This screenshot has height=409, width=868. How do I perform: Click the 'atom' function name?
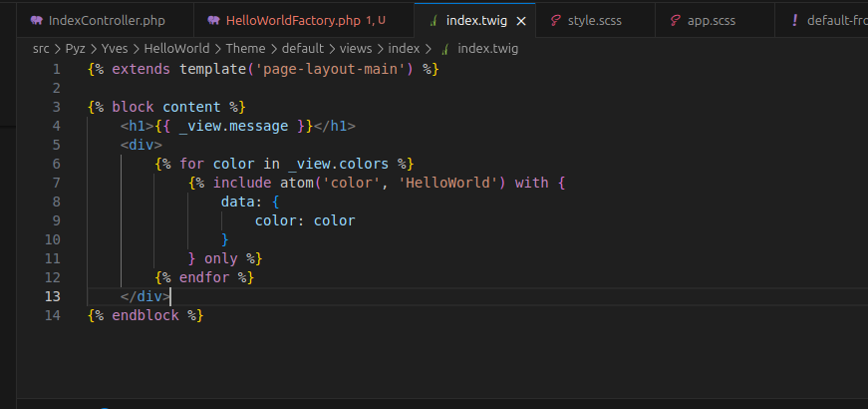(x=297, y=183)
